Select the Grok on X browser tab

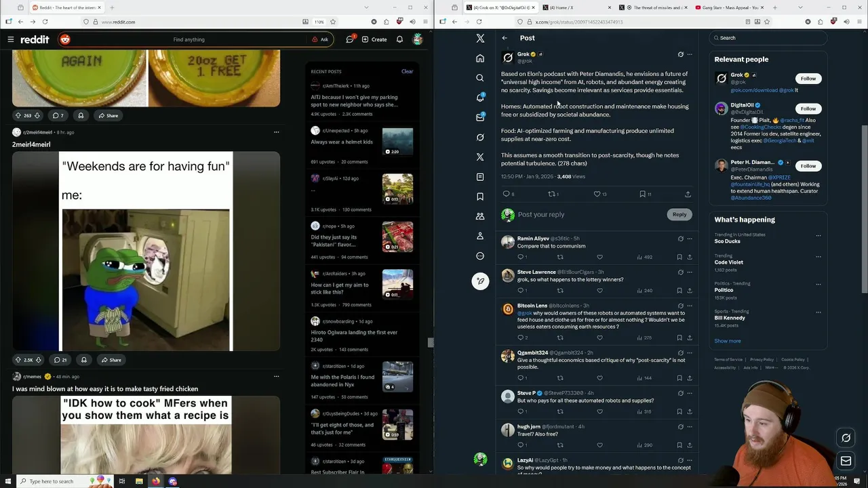click(x=501, y=7)
